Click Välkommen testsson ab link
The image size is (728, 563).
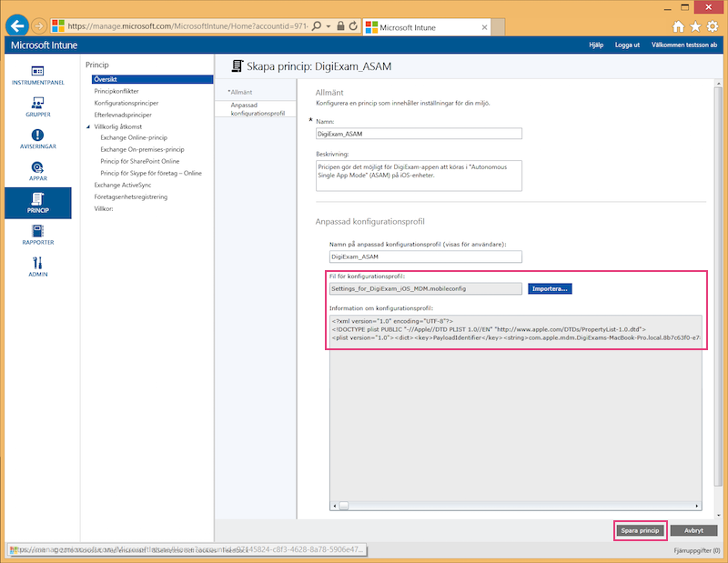coord(684,45)
